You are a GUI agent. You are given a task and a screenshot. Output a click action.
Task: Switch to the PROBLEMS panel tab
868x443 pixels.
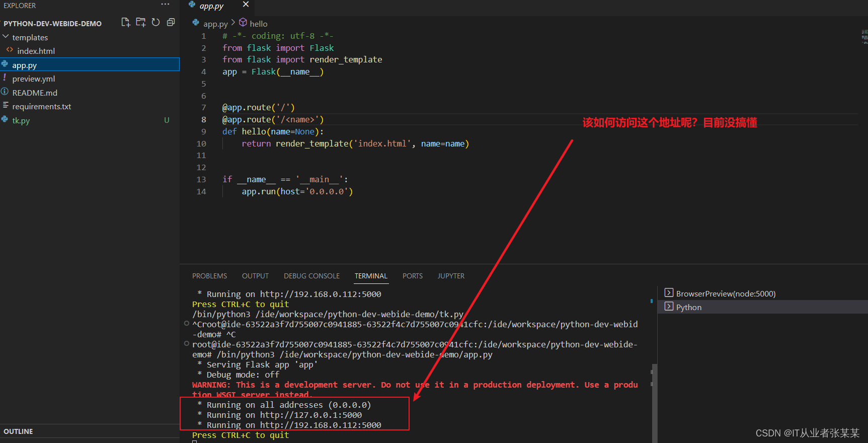[209, 276]
